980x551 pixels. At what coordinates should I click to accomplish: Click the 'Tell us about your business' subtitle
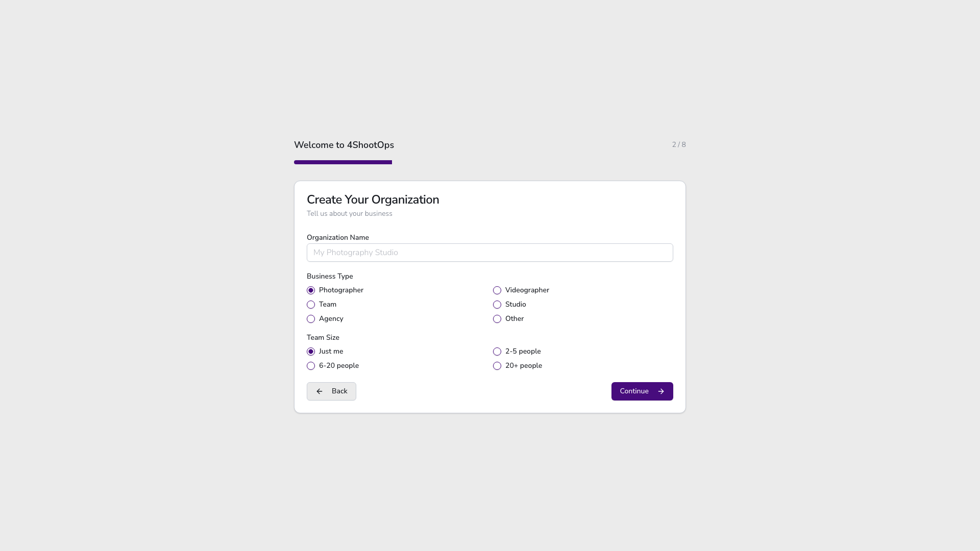(x=349, y=214)
